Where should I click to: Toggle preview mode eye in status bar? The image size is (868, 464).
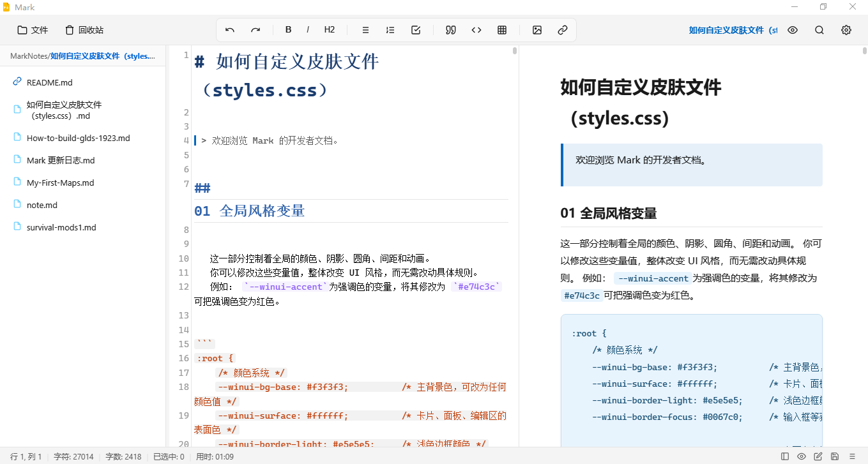pyautogui.click(x=802, y=456)
